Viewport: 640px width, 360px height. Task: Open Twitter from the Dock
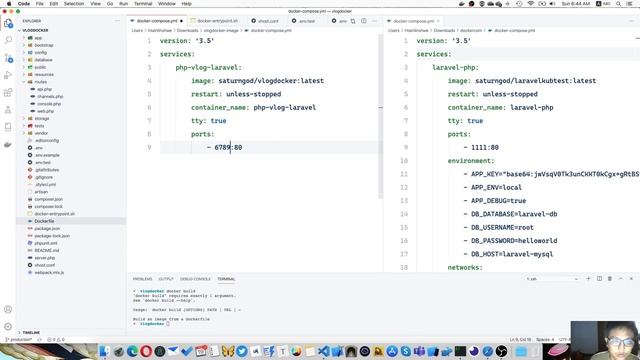coord(242,351)
